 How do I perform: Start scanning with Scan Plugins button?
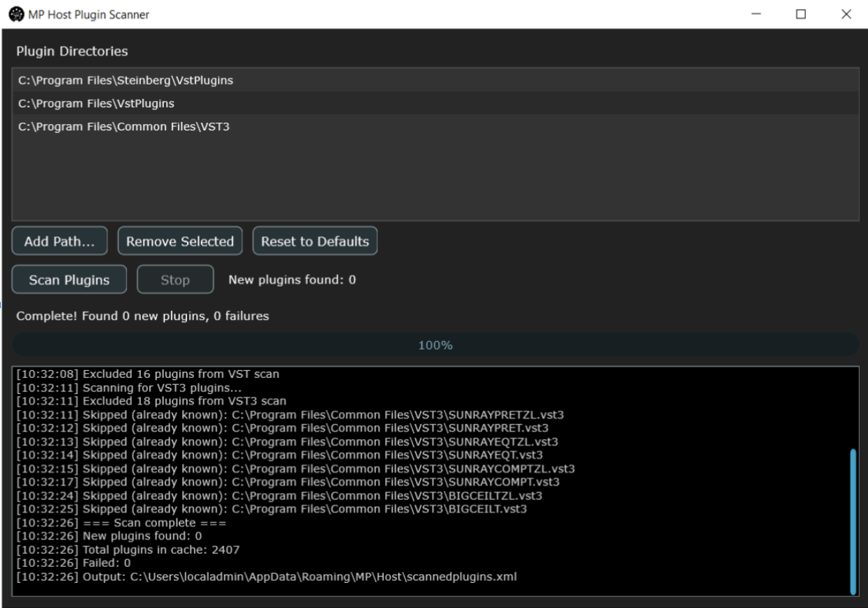(x=69, y=280)
